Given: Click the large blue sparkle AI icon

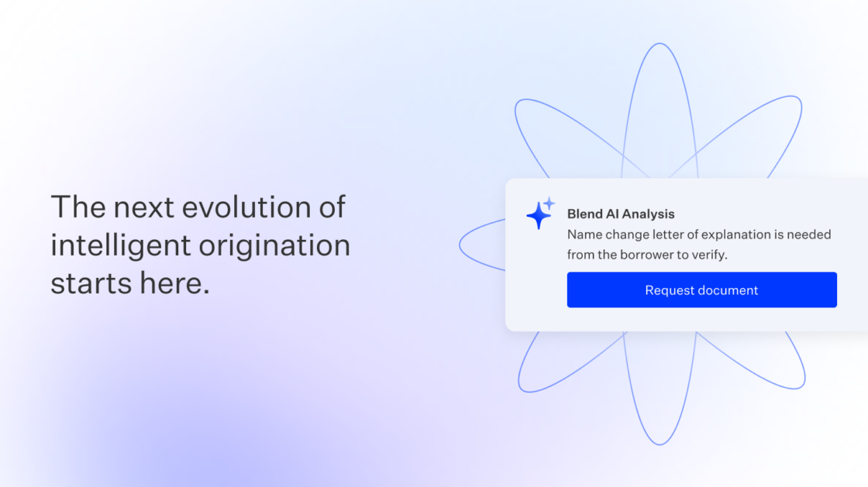Looking at the screenshot, I should click(538, 216).
